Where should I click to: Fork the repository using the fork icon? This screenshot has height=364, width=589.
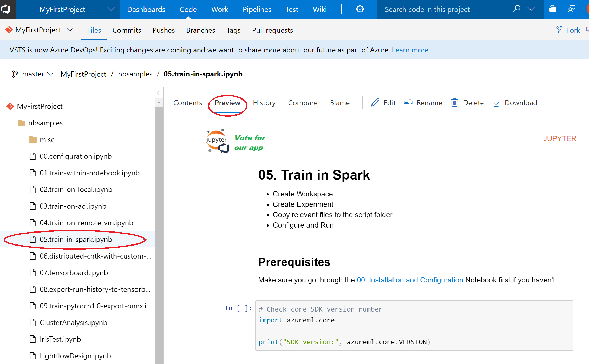tap(559, 30)
